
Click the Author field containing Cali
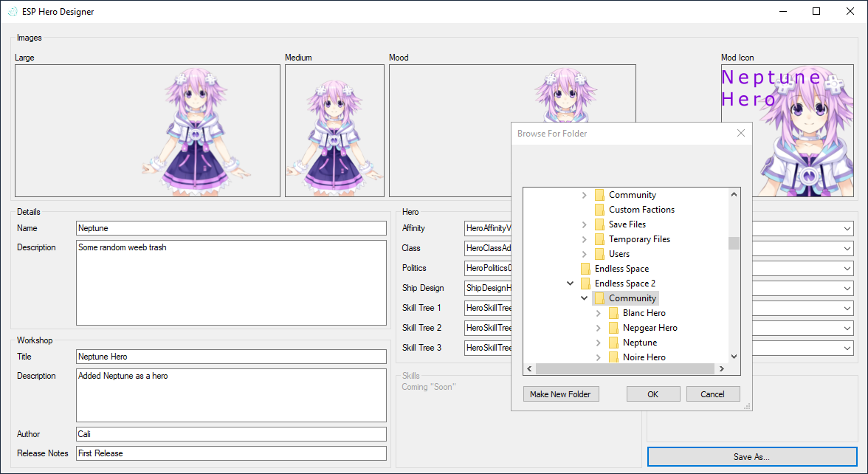click(x=232, y=434)
